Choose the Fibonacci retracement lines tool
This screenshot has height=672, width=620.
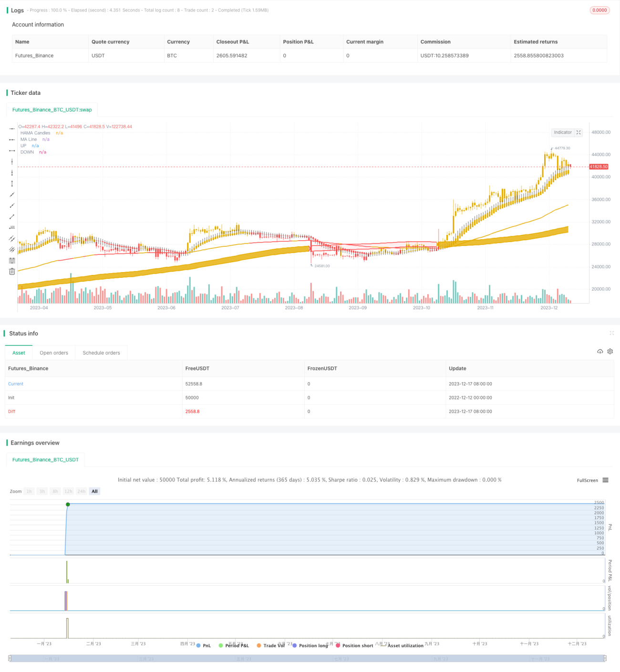coord(12,260)
